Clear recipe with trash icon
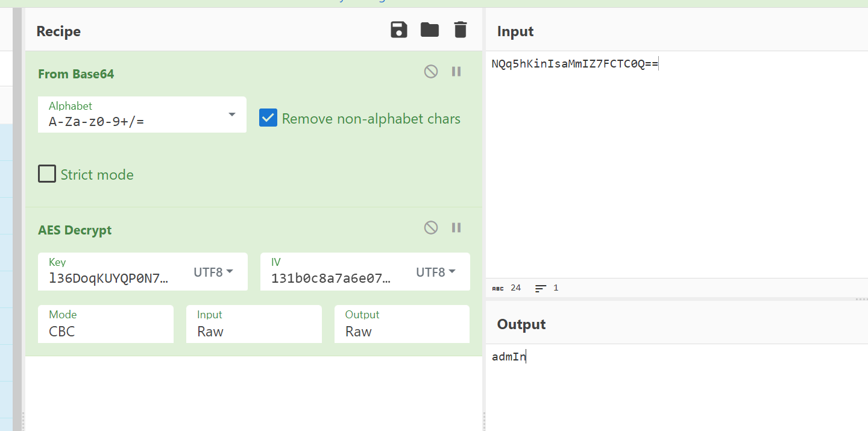 (460, 30)
